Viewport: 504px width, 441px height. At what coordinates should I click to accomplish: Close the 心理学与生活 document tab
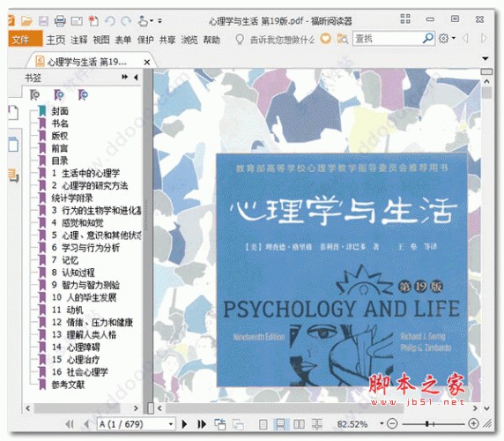click(147, 62)
